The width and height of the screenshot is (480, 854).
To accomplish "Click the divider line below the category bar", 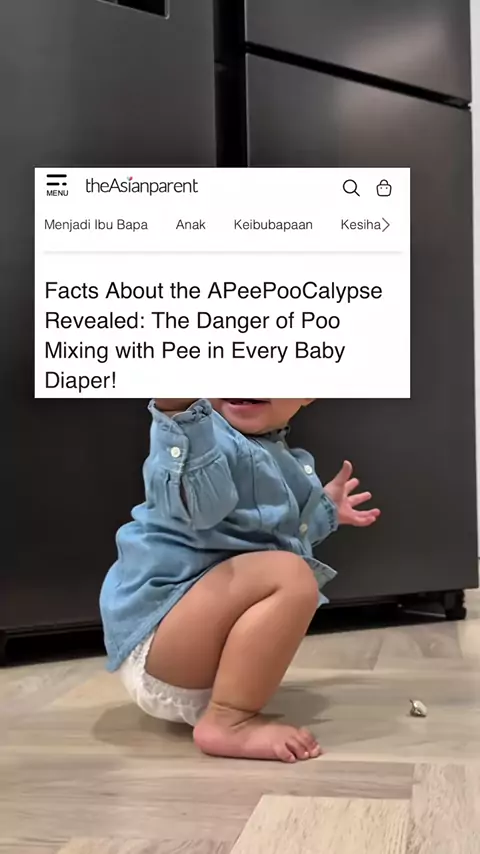I will pyautogui.click(x=222, y=252).
